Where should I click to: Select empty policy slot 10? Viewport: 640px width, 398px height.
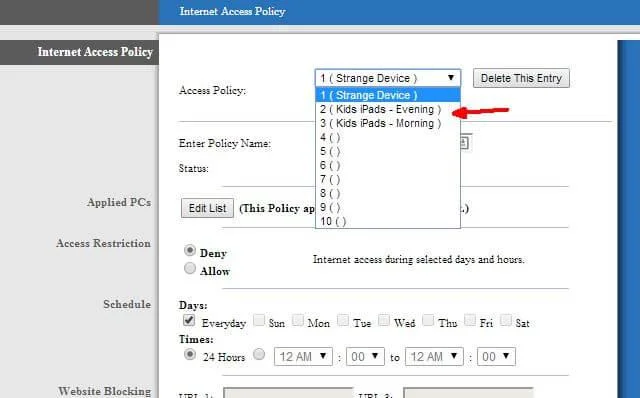[388, 221]
